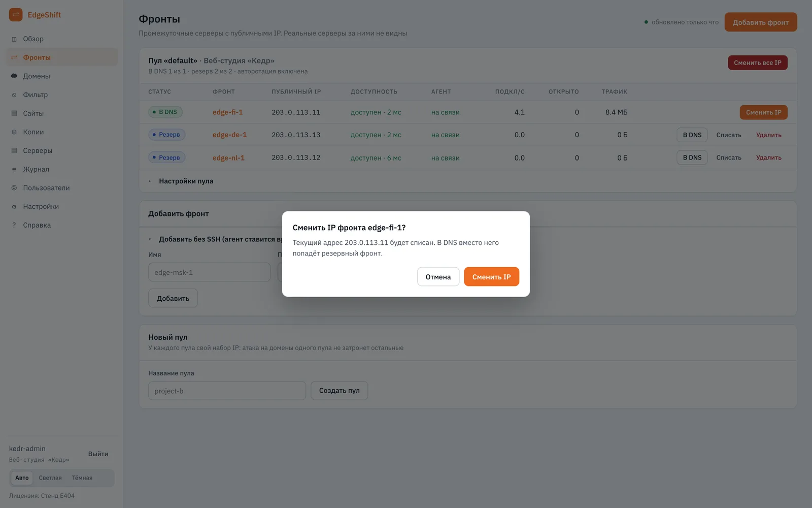The image size is (812, 508).
Task: Click the обновлено только что status
Action: click(681, 22)
